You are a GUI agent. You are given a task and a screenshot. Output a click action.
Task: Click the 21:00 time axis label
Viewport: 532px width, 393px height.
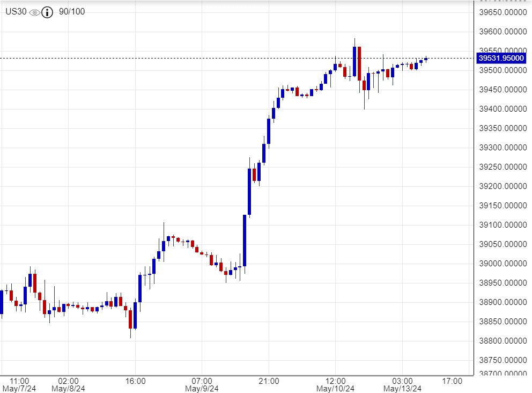point(269,381)
